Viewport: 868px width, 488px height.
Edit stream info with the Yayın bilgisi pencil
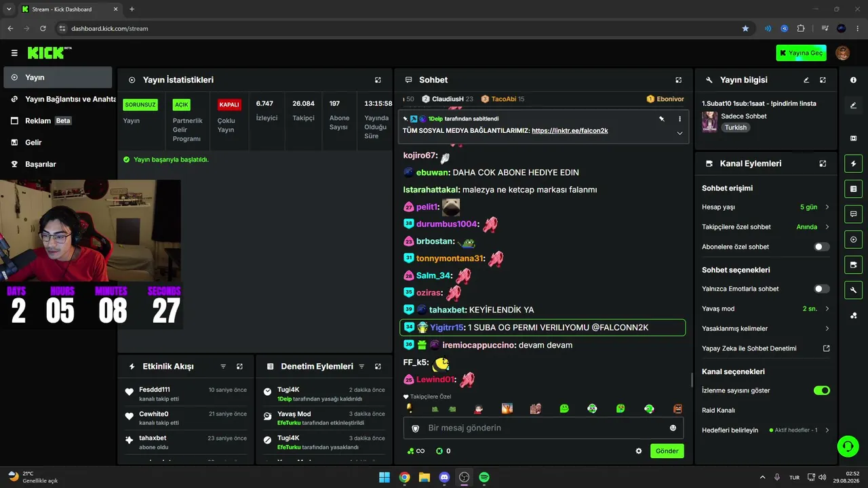click(806, 80)
